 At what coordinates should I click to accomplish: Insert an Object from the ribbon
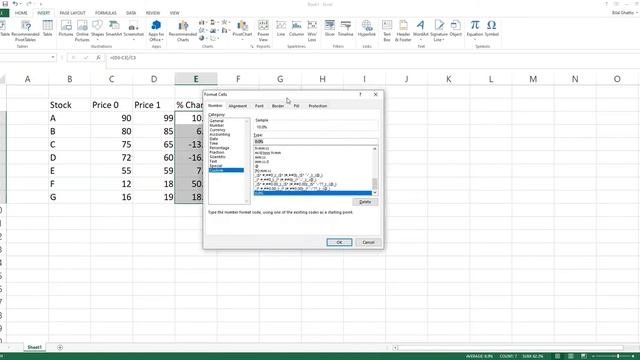pyautogui.click(x=456, y=29)
